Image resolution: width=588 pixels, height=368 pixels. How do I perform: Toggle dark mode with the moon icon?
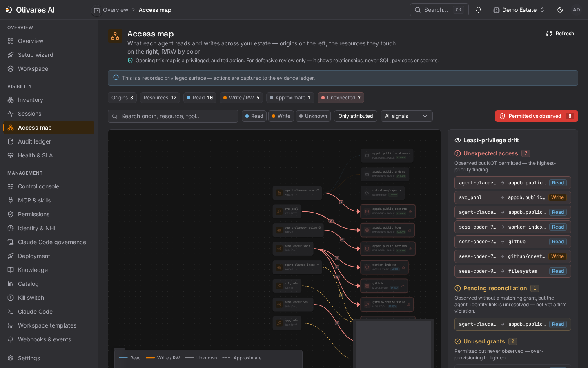click(560, 10)
